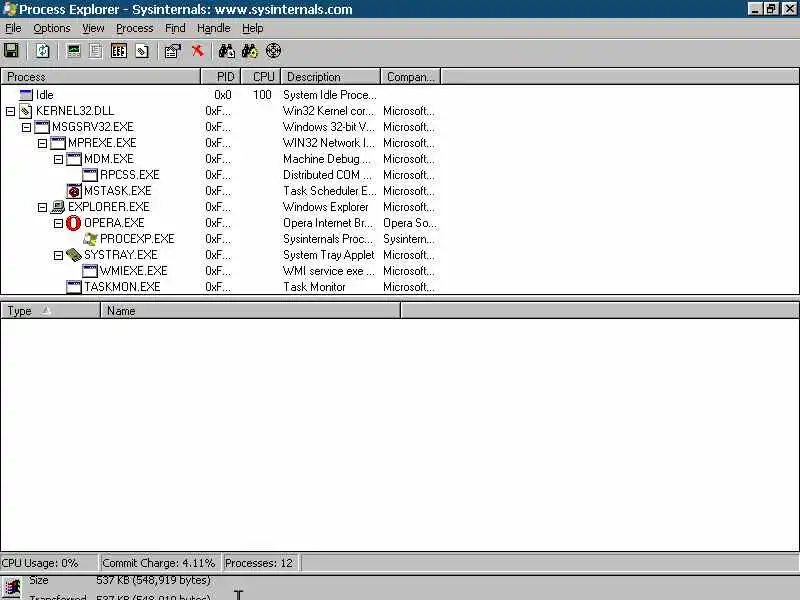Click the Process Explorer title bar icon

click(10, 9)
